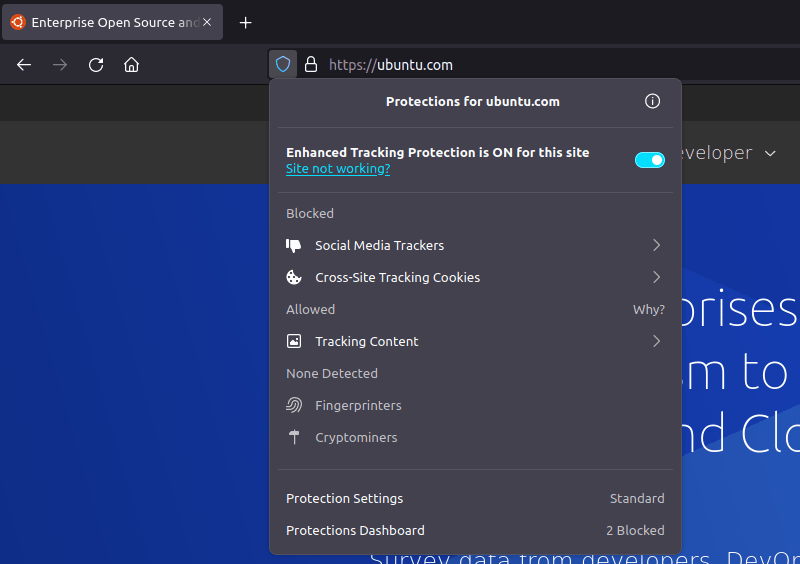The width and height of the screenshot is (800, 564).
Task: Click the padlock site security icon
Action: (311, 65)
